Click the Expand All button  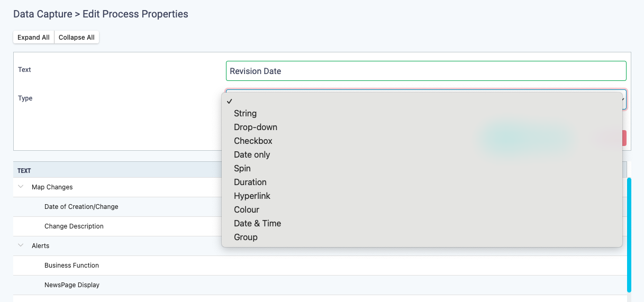[x=33, y=38]
